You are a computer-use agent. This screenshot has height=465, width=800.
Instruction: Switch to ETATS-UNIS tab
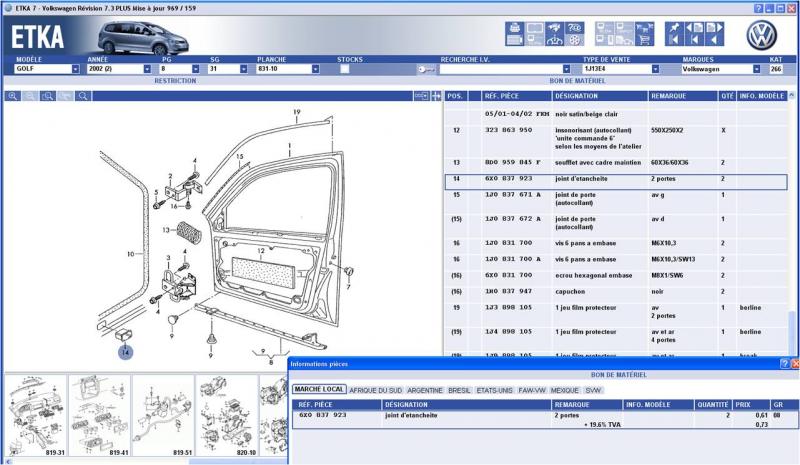click(x=494, y=390)
